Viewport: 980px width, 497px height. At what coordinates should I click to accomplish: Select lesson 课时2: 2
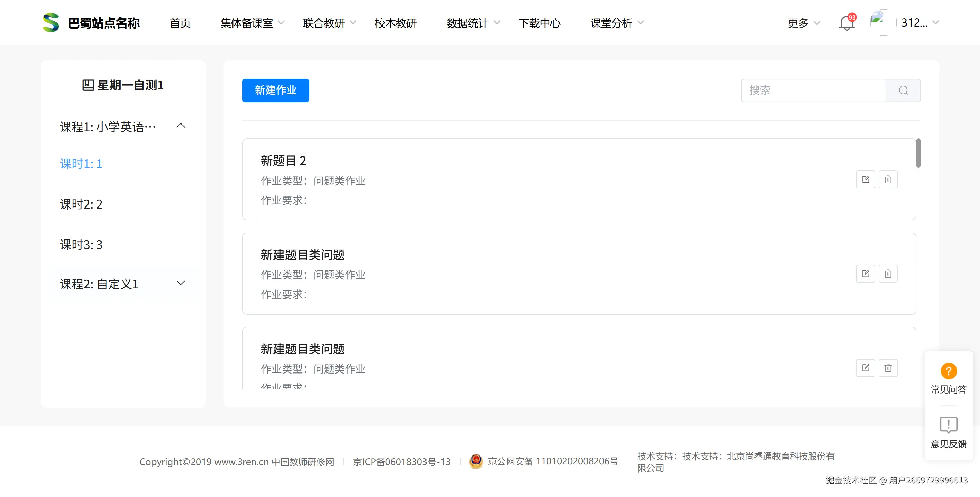pyautogui.click(x=81, y=204)
